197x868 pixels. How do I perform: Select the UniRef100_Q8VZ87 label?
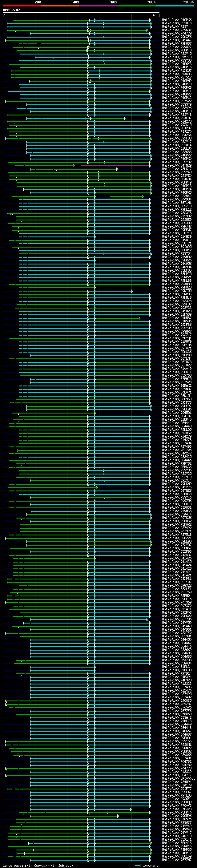[177, 704]
